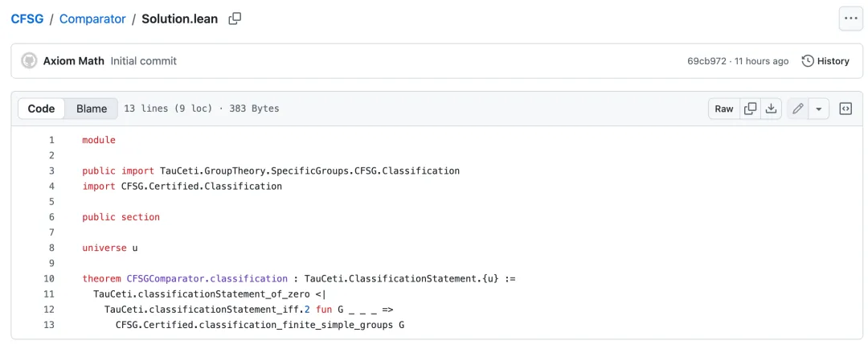Select line number 1

click(x=52, y=140)
